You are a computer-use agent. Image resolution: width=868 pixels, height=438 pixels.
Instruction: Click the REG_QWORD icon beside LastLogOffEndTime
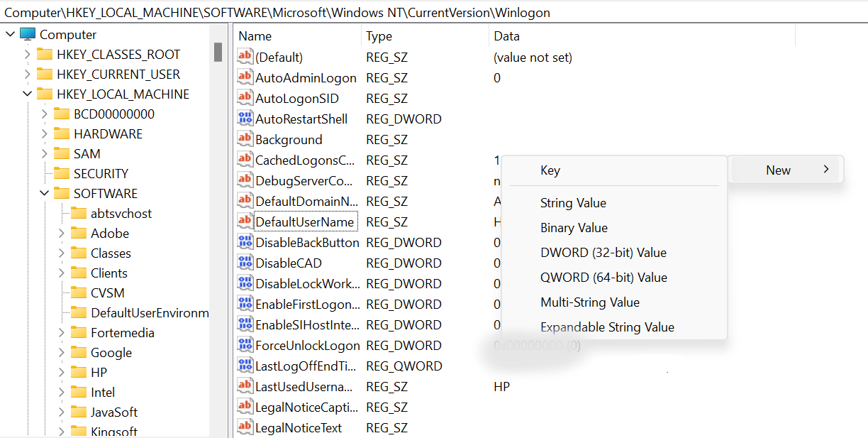[245, 366]
